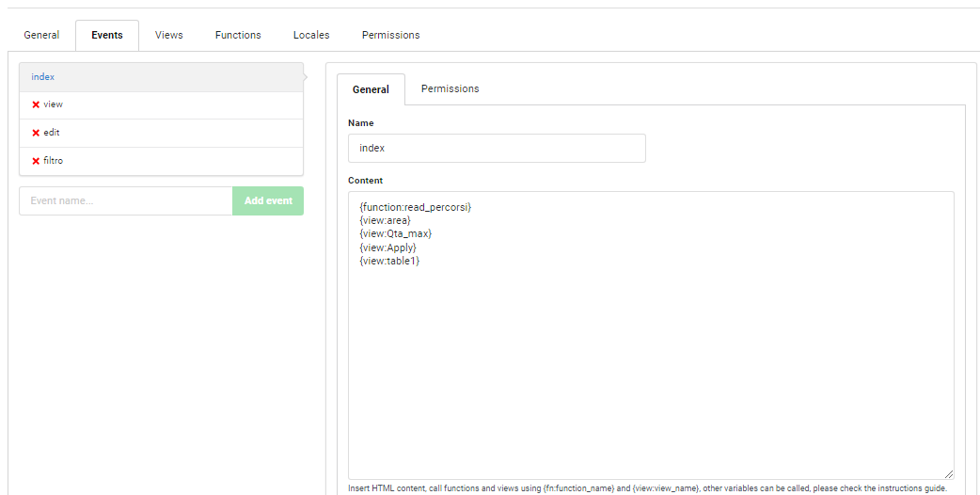980x495 pixels.
Task: Open the Functions tab
Action: [238, 35]
